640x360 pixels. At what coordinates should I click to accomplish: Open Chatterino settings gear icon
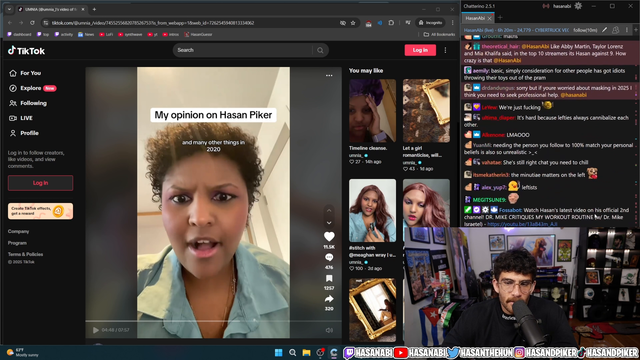point(578,6)
